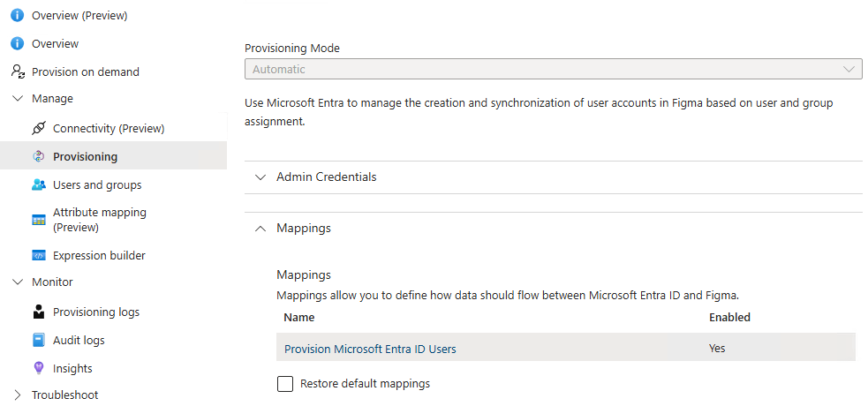Expand the Admin Credentials section
The height and width of the screenshot is (406, 868).
[x=260, y=177]
